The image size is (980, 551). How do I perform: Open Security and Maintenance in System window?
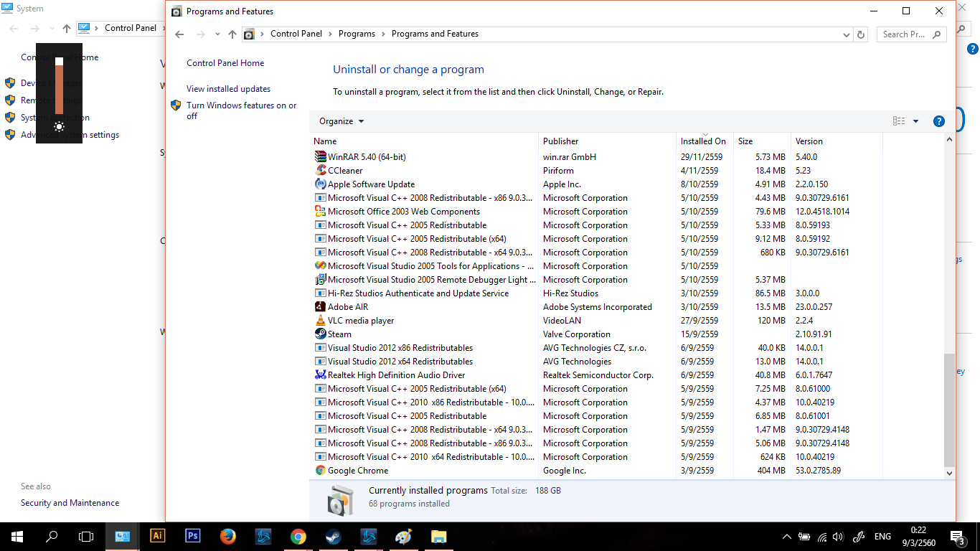pyautogui.click(x=70, y=503)
